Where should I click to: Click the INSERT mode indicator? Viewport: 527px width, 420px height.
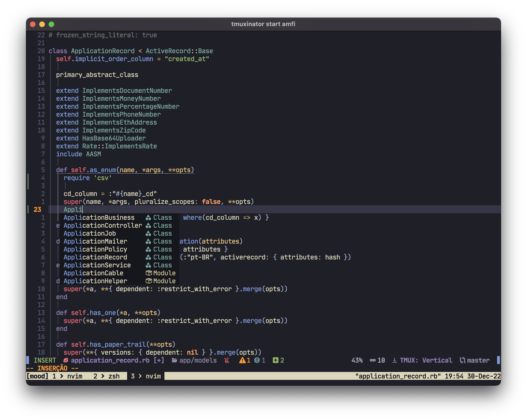click(45, 360)
